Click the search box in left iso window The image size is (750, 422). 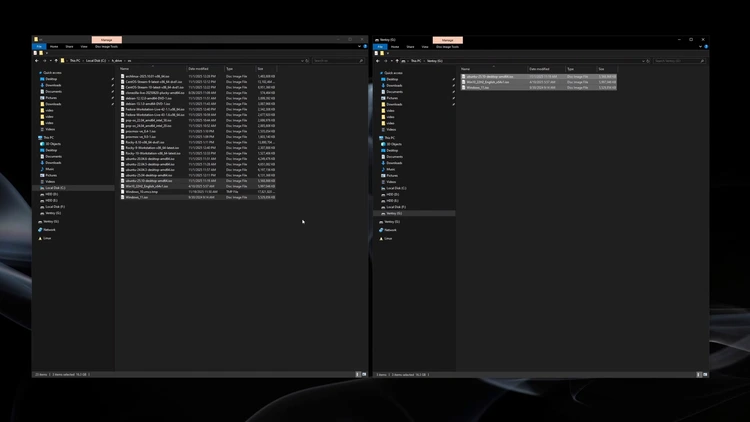point(338,61)
